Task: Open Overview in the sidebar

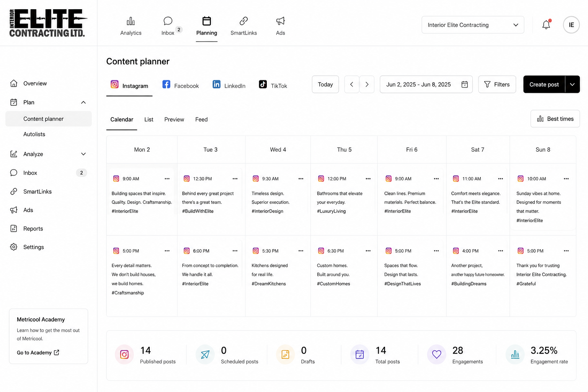Action: tap(35, 83)
